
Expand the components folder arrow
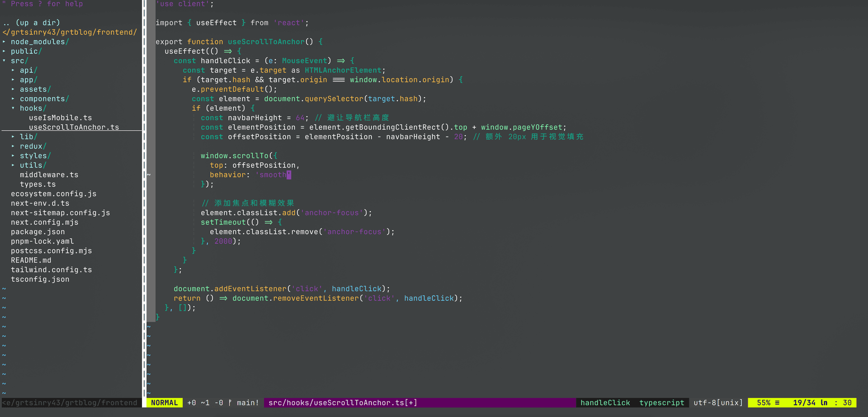13,99
